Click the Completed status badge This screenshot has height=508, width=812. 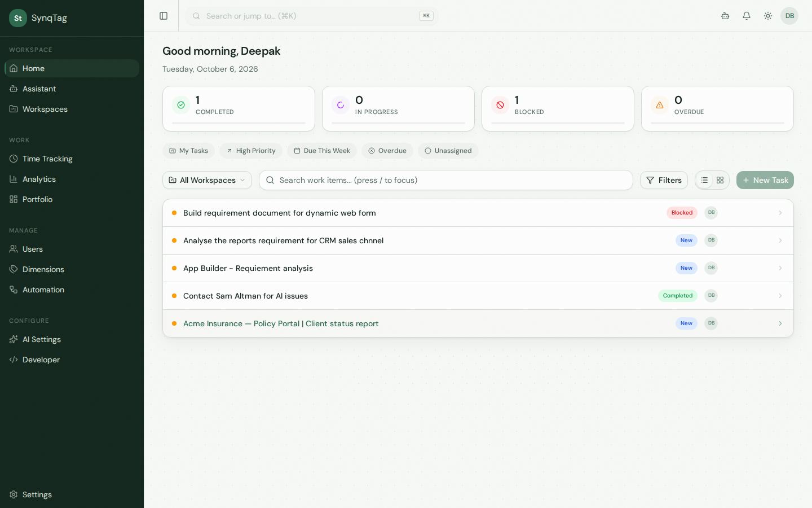click(x=678, y=296)
